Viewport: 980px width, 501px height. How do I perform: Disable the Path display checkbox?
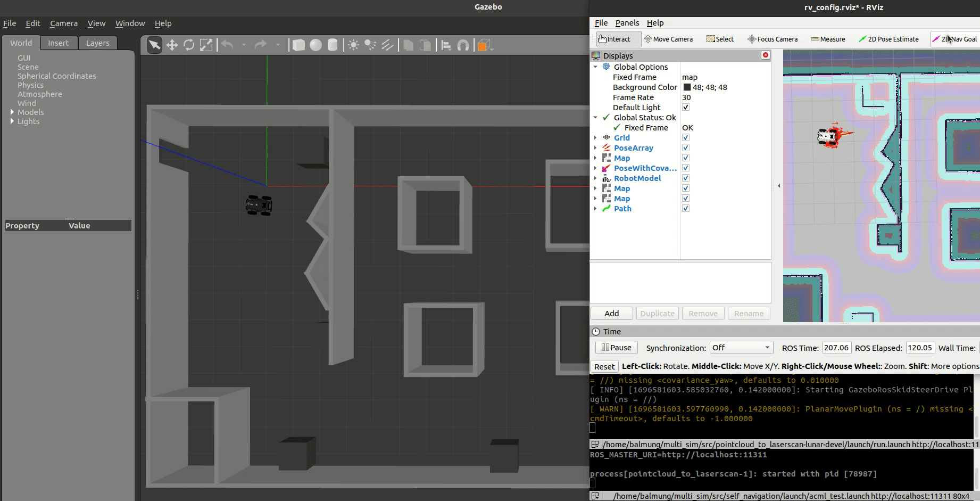pos(686,209)
